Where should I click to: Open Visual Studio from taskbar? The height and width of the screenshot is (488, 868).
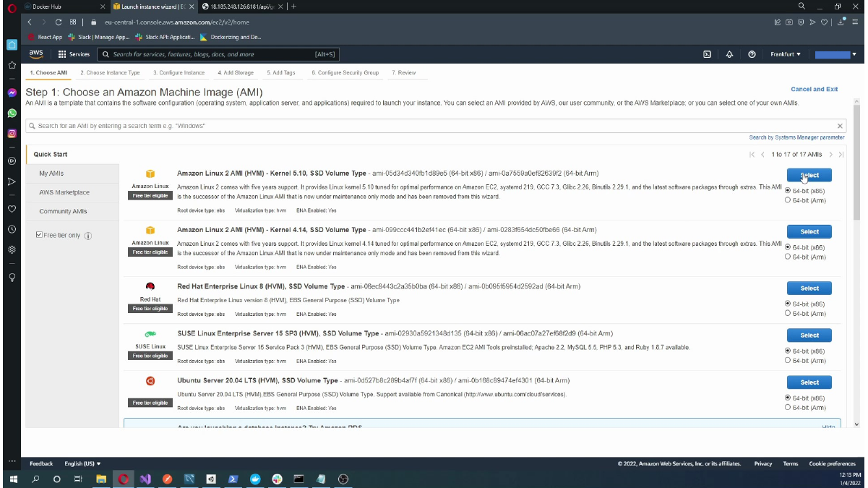coord(145,479)
